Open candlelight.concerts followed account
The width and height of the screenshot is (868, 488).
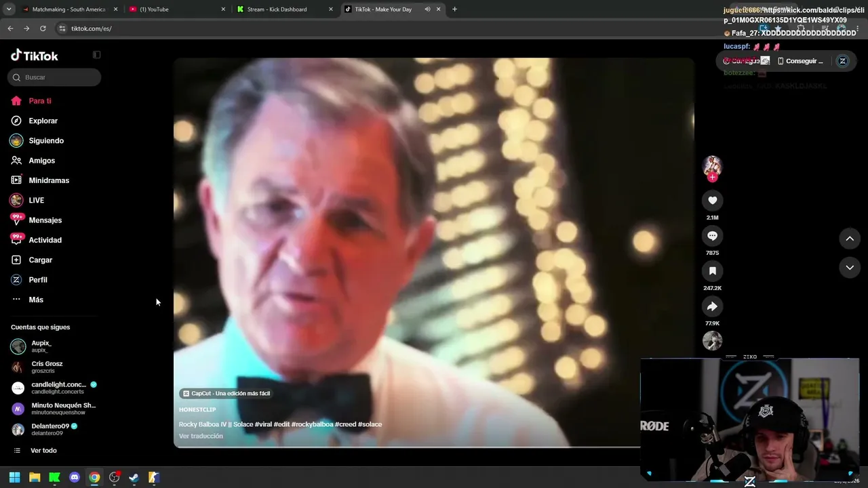(x=54, y=388)
